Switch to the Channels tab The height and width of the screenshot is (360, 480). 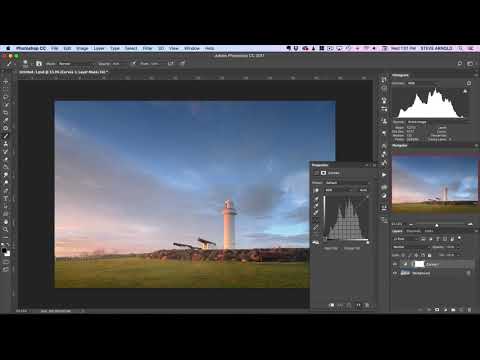413,231
